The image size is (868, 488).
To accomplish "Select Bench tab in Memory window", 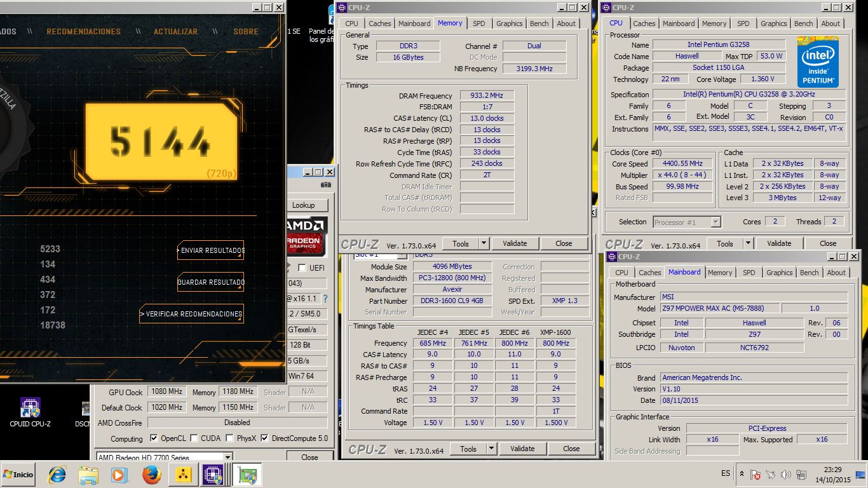I will coord(539,24).
